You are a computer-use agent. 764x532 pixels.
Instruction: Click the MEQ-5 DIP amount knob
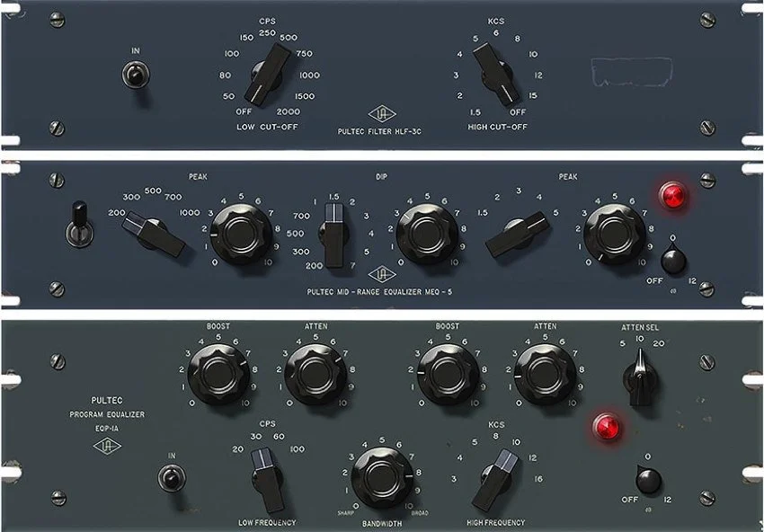(x=427, y=235)
